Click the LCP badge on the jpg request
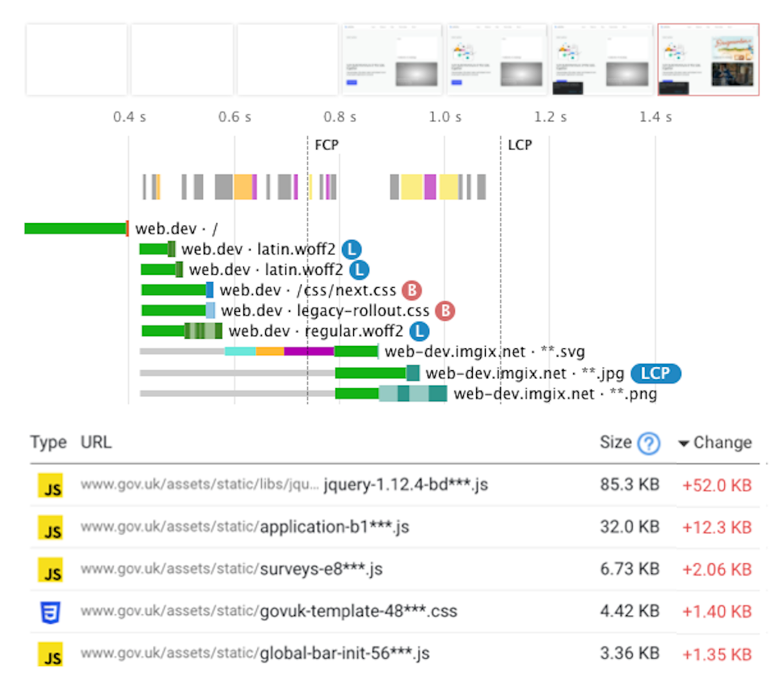 coord(655,373)
